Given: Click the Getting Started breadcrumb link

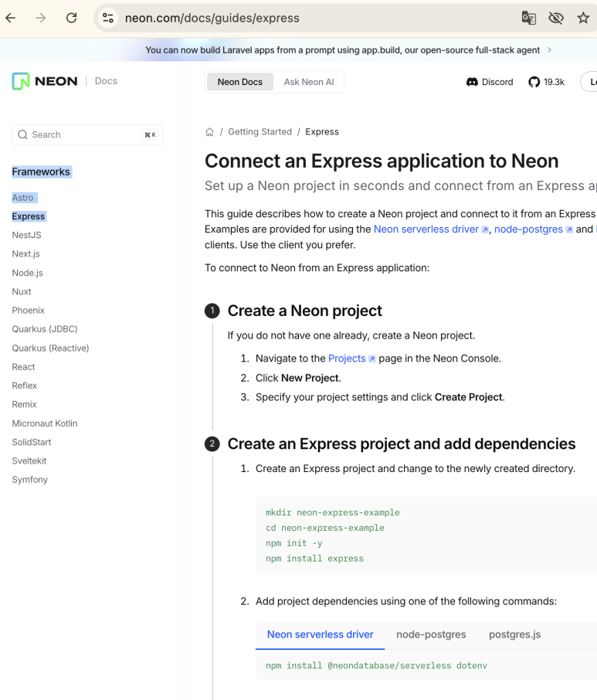Looking at the screenshot, I should click(x=259, y=132).
